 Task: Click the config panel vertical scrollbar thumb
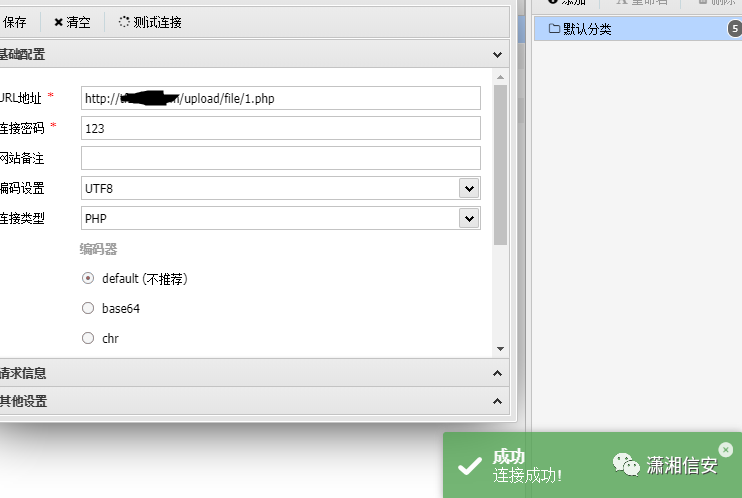click(501, 165)
